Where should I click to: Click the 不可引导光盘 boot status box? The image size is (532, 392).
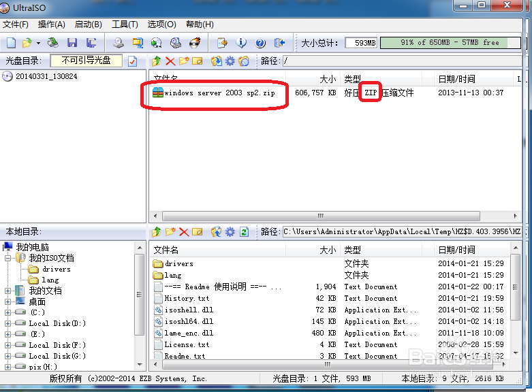click(87, 61)
